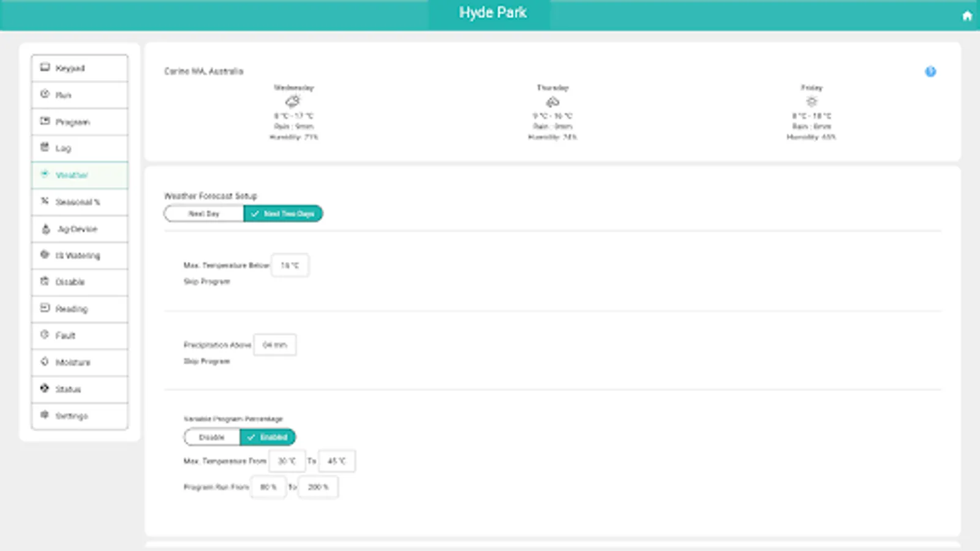The width and height of the screenshot is (980, 551).
Task: Edit the Max Temperature Below 15°C value
Action: 289,265
